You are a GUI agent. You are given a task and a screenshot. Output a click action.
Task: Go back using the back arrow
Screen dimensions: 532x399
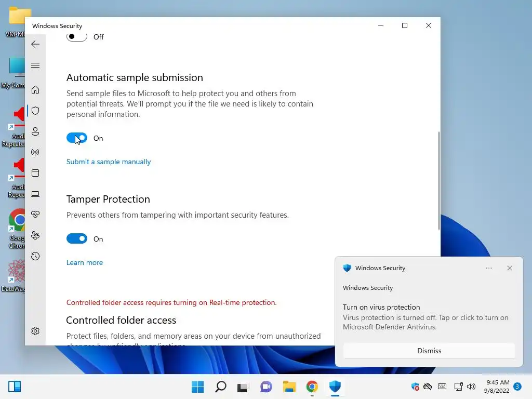pyautogui.click(x=35, y=44)
